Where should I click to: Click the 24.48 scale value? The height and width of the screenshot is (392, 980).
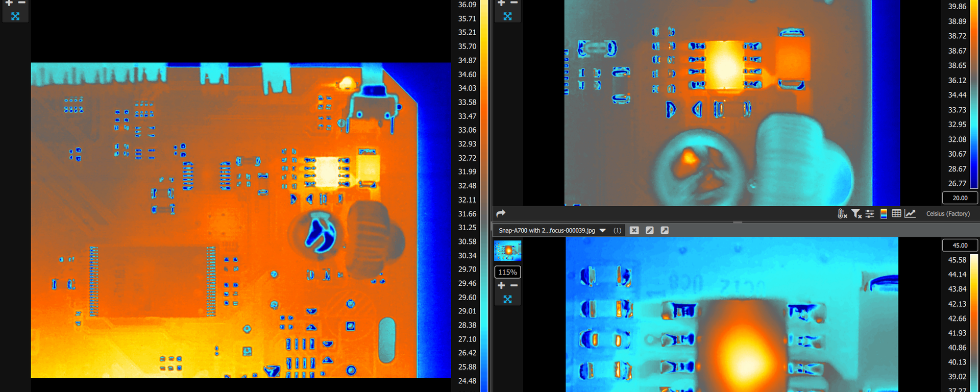pyautogui.click(x=467, y=381)
